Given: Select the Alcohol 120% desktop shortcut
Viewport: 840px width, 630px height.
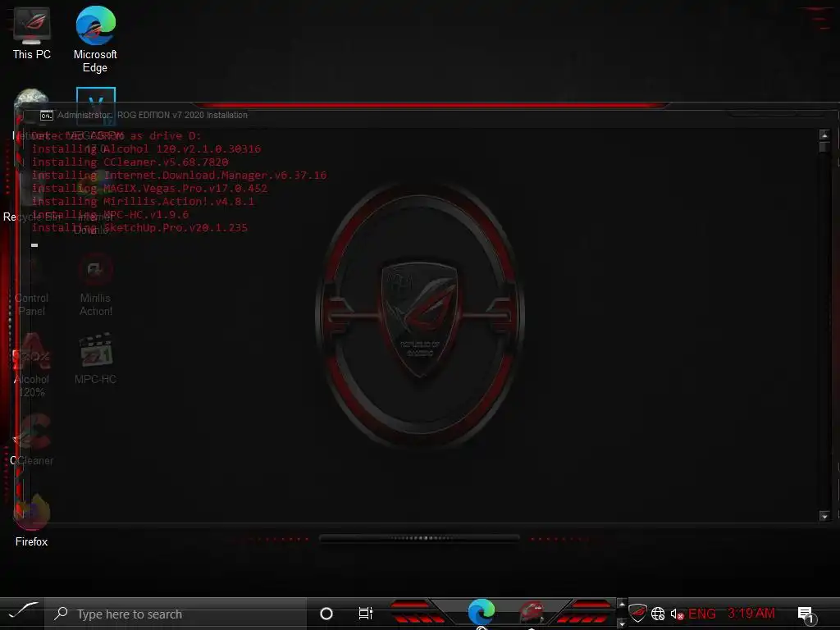Looking at the screenshot, I should pos(32,365).
